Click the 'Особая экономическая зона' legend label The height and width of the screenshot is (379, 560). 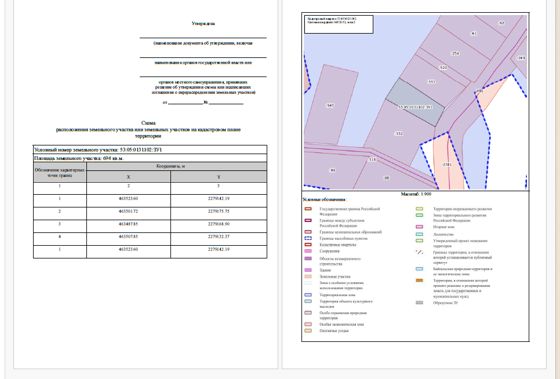(341, 325)
